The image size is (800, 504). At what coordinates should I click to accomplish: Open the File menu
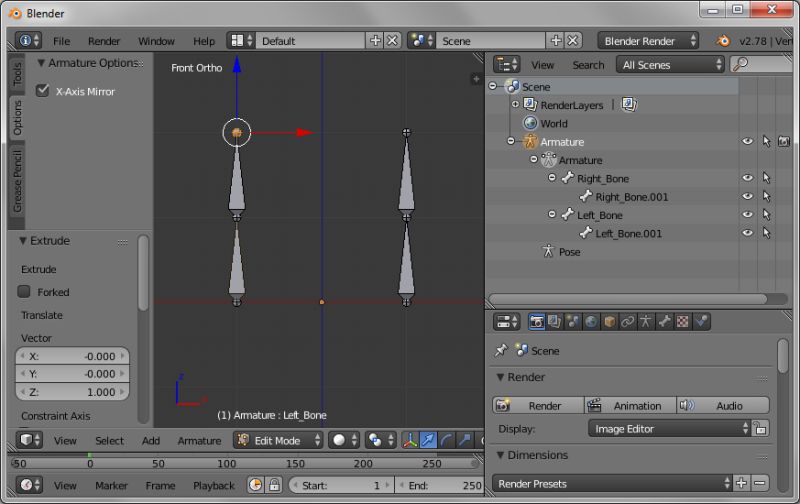pyautogui.click(x=62, y=41)
